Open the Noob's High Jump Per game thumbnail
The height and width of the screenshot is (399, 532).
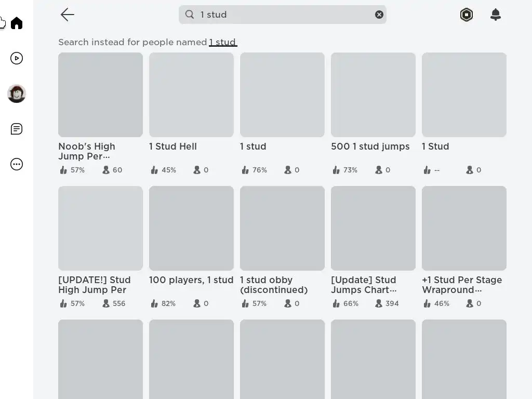coord(100,95)
